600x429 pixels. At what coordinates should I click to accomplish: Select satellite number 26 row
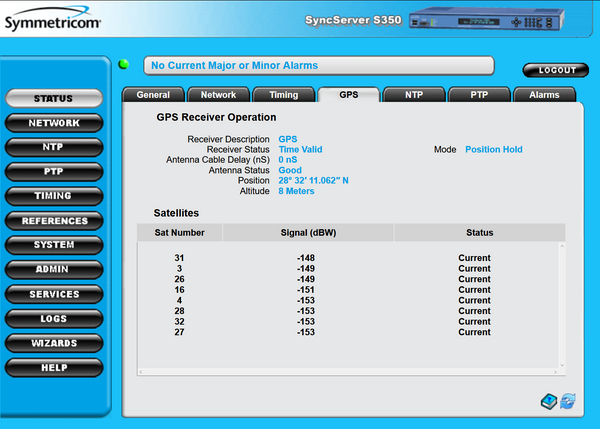tap(348, 279)
